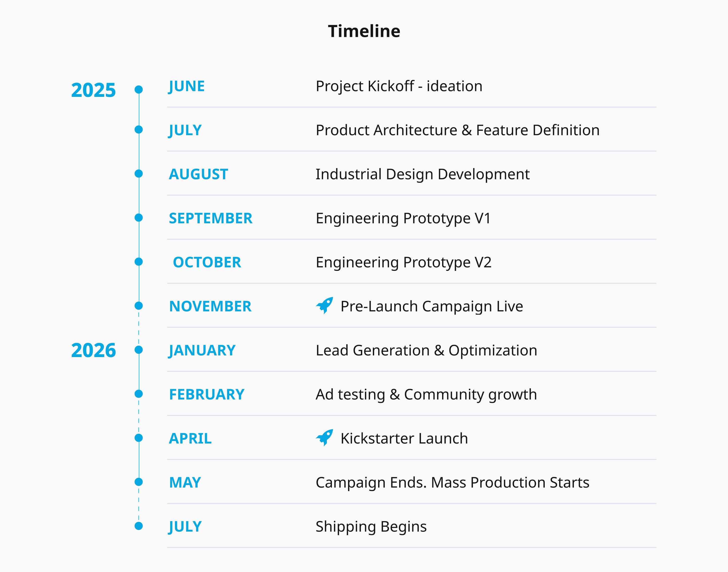Select the timeline dot for APRIL
Viewport: 728px width, 572px height.
click(139, 438)
